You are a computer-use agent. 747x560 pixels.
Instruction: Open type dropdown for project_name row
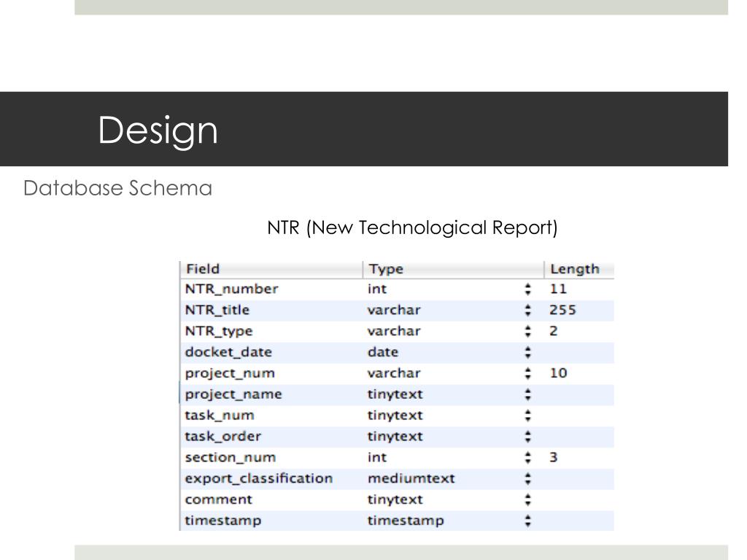(527, 394)
